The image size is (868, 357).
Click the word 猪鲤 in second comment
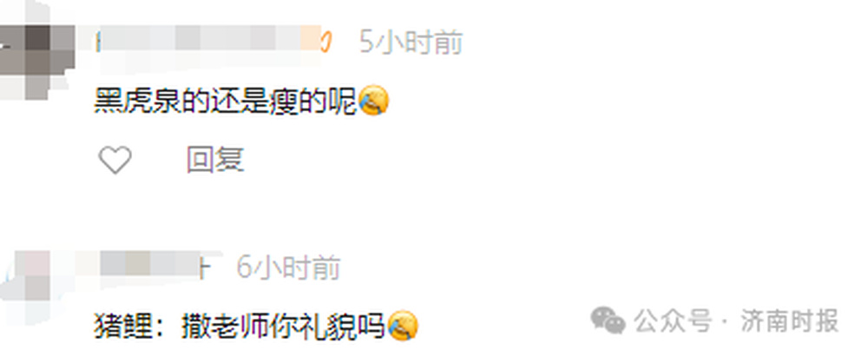click(x=122, y=327)
